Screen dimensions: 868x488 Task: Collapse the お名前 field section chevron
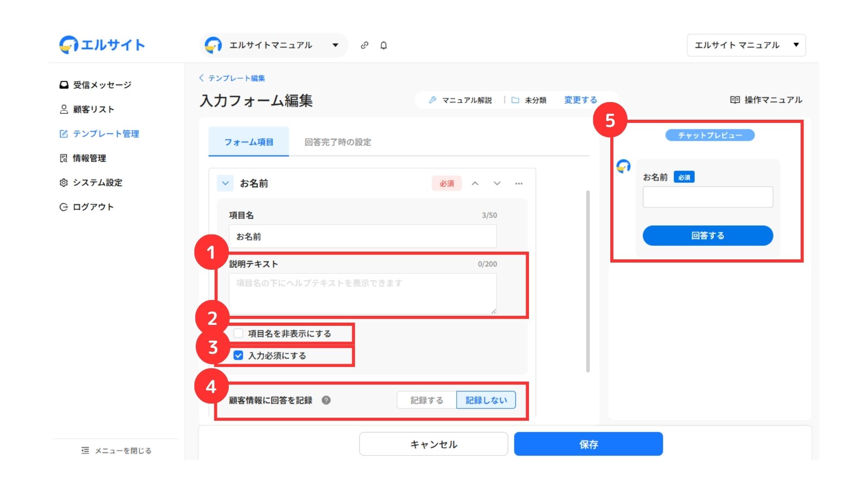pos(225,183)
